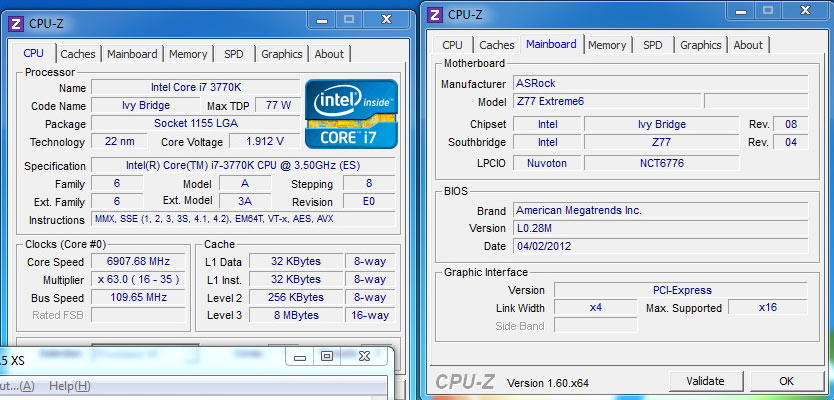Open the Memory tab in left CPU-Z window

coord(188,54)
